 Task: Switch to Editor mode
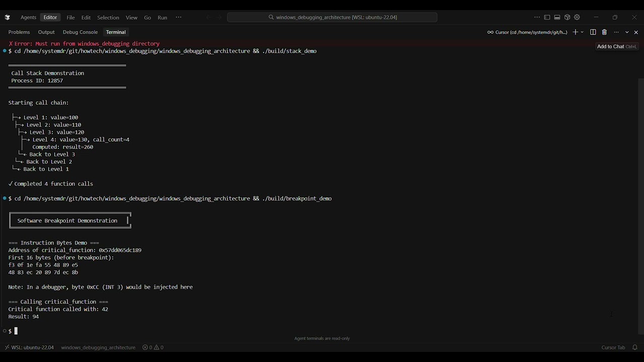coord(50,17)
